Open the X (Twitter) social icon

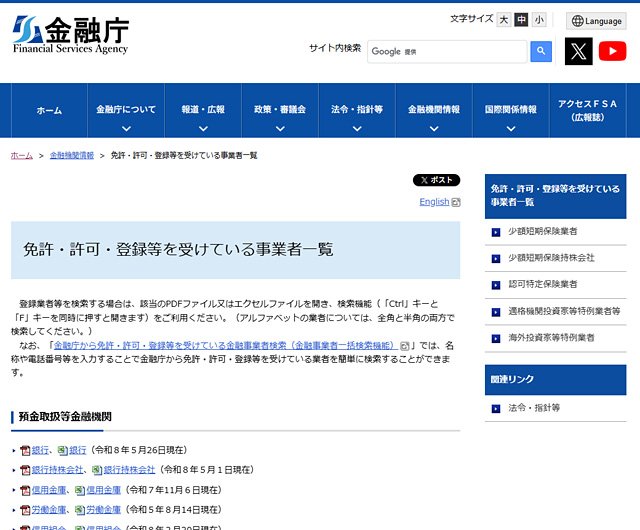578,51
